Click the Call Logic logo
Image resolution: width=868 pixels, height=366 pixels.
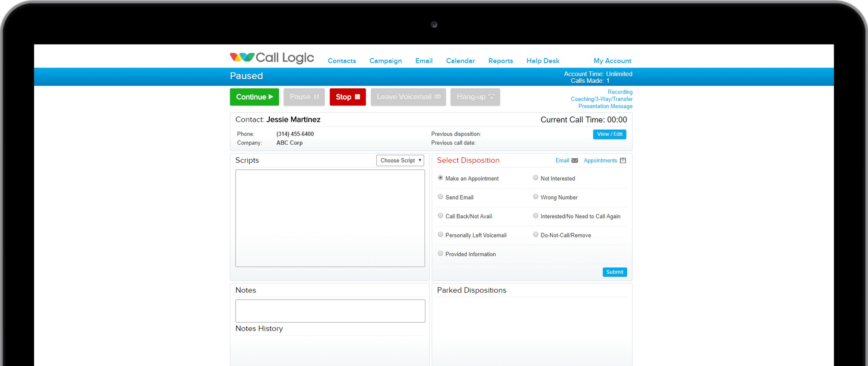[272, 58]
